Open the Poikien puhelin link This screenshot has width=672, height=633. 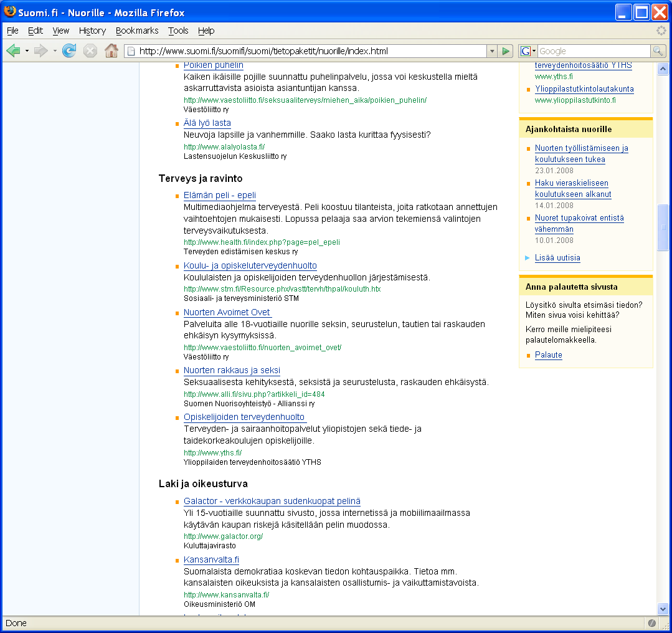214,65
